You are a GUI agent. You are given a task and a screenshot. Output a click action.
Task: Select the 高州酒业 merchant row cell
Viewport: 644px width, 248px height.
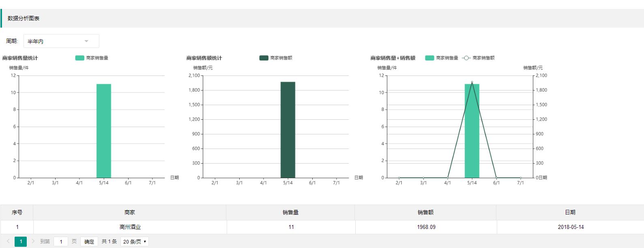[130, 227]
